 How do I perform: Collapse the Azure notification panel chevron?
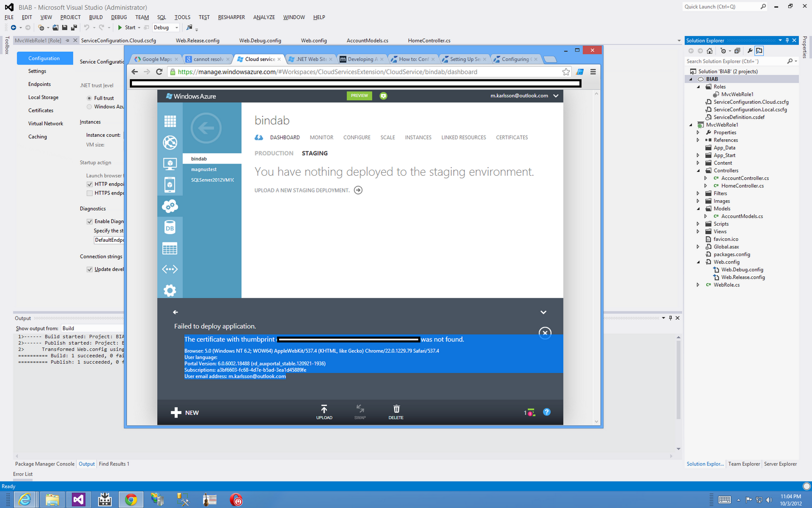tap(543, 312)
